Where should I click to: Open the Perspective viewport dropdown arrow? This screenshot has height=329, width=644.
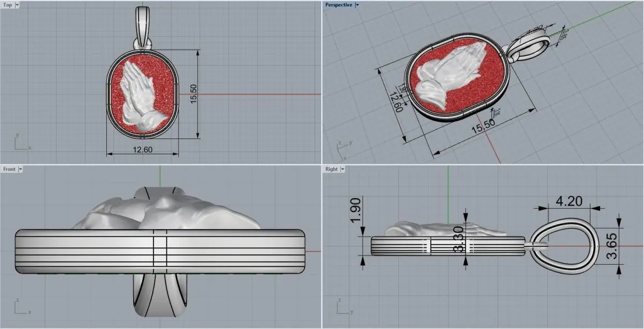click(357, 5)
